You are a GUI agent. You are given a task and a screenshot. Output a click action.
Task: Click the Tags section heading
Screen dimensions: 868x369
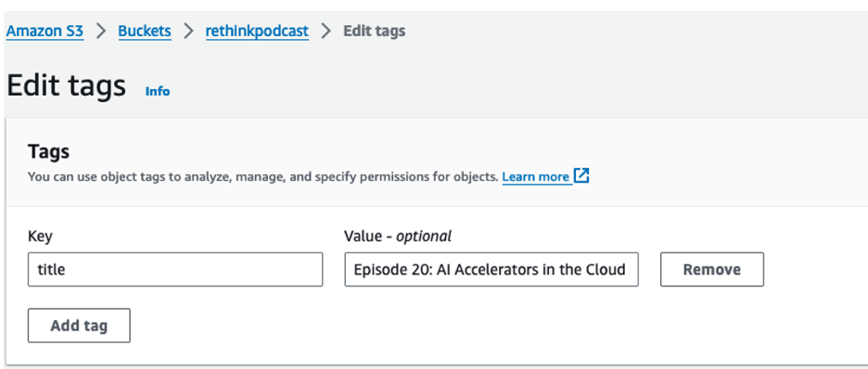coord(49,151)
